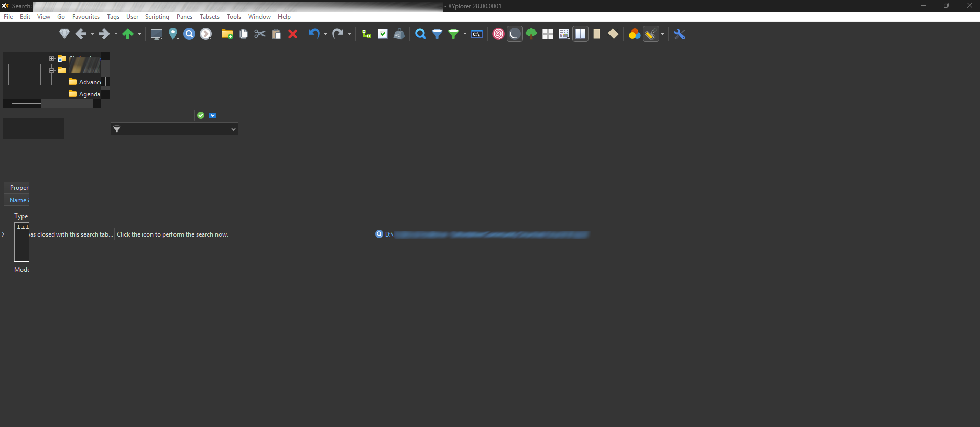Click the pink spiral icon in toolbar
Screen dimensions: 980x427
[498, 34]
